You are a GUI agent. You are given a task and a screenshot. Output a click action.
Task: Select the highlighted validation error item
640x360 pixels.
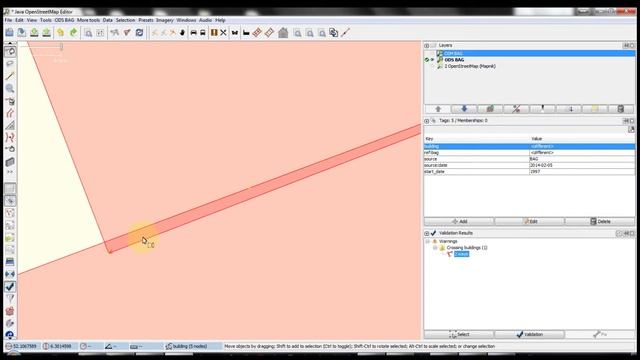461,254
